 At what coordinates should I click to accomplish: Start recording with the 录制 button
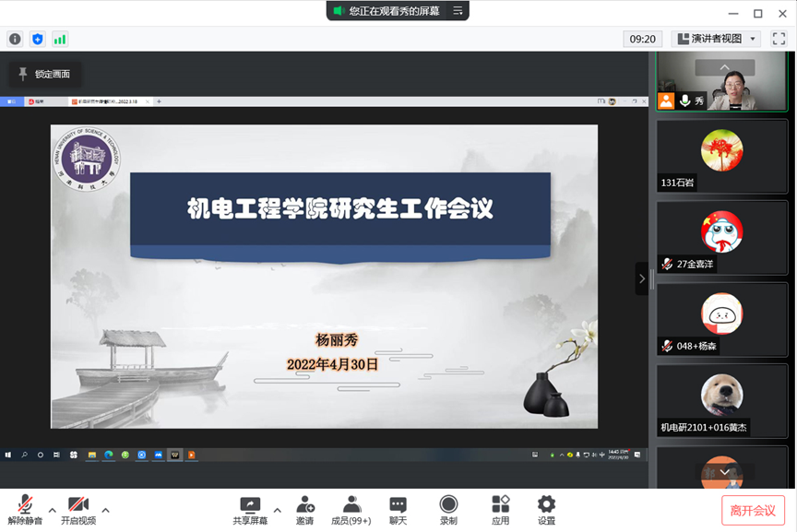448,510
